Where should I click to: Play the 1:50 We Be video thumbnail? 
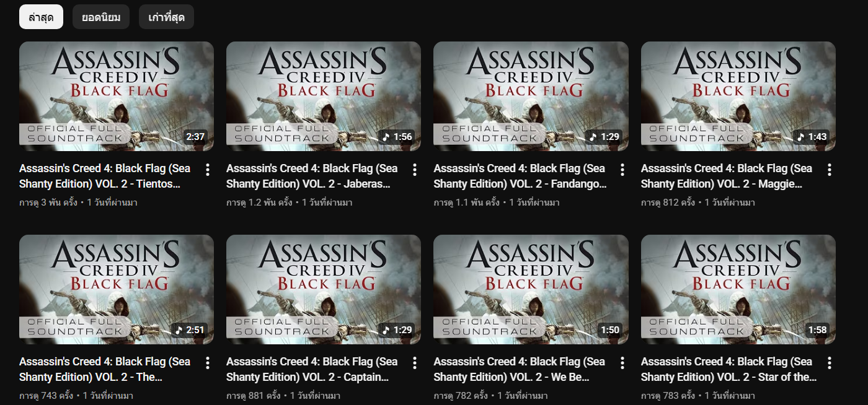[x=531, y=289]
